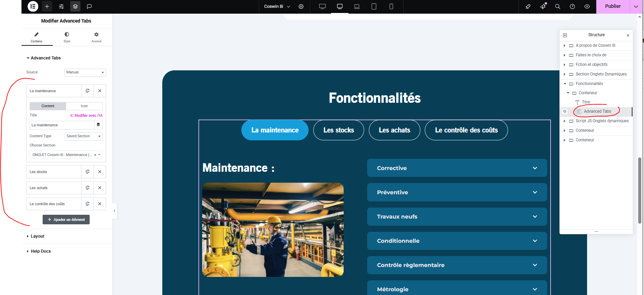
Task: Close the Structure panel
Action: [x=628, y=35]
